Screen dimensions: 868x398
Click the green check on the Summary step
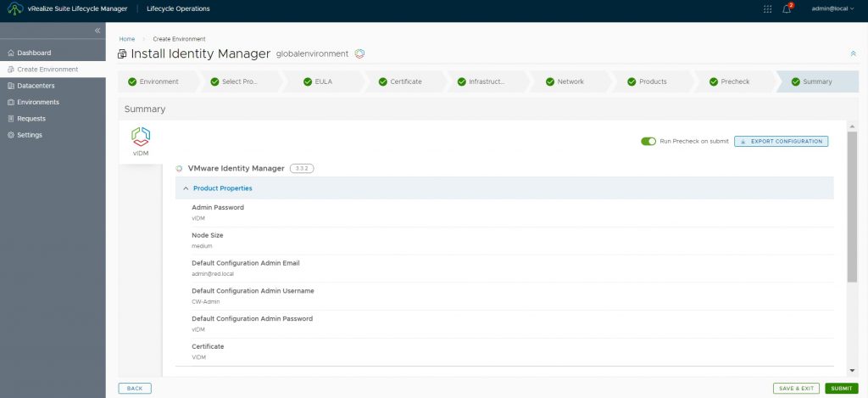(x=795, y=81)
